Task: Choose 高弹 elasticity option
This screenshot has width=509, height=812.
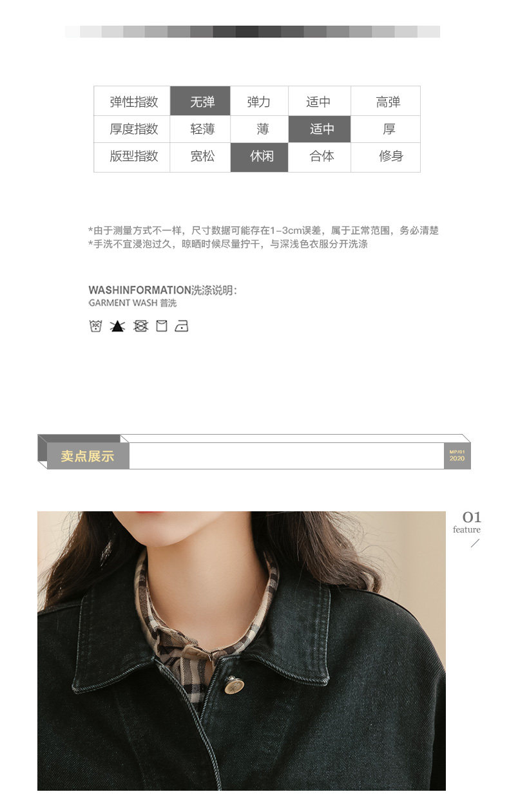Action: click(387, 101)
